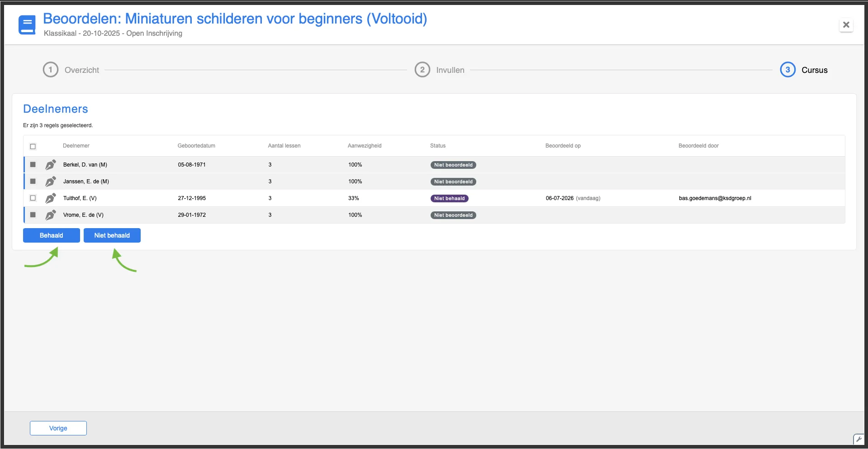Viewport: 868px width, 449px height.
Task: Open the pen edit icon for Tuithof, E.
Action: point(51,198)
